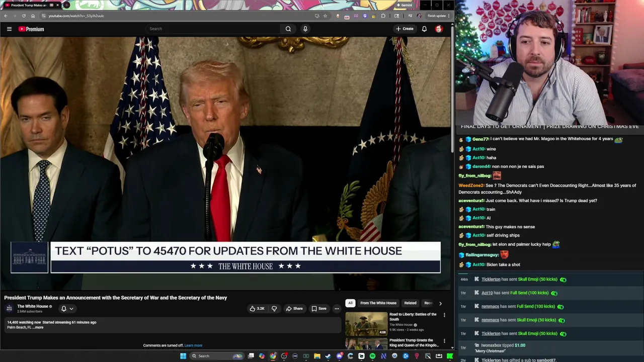Close the President Trump Makes tab
The width and height of the screenshot is (644, 362).
point(57,5)
